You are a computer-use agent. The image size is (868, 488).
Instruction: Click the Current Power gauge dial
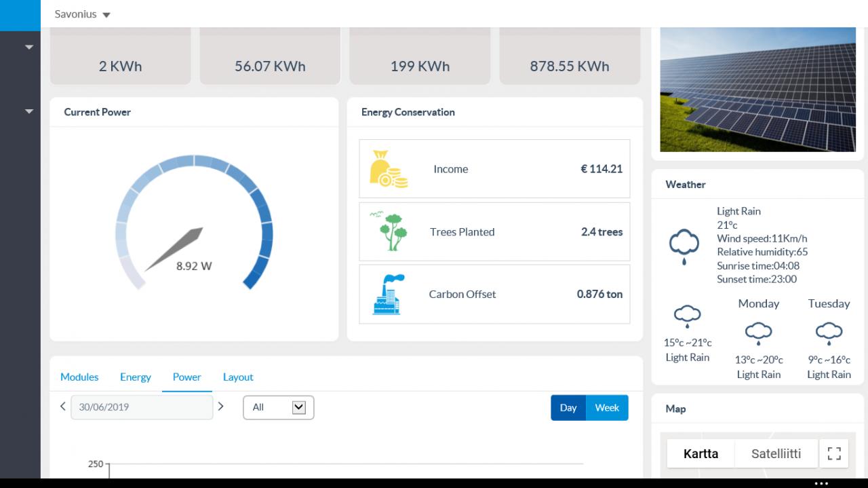pos(194,223)
